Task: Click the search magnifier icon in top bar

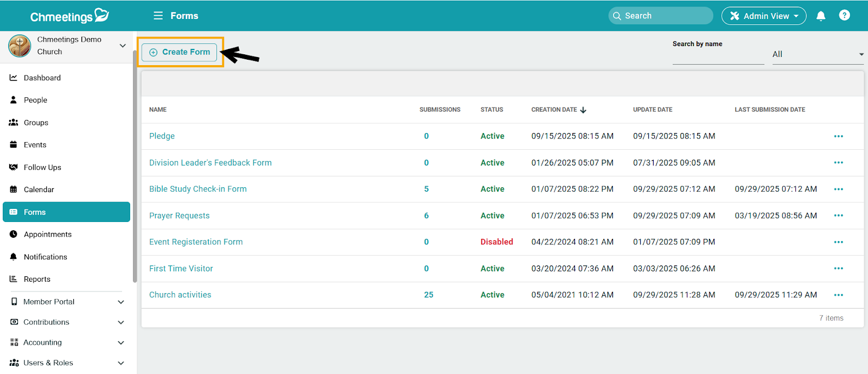Action: pos(617,16)
